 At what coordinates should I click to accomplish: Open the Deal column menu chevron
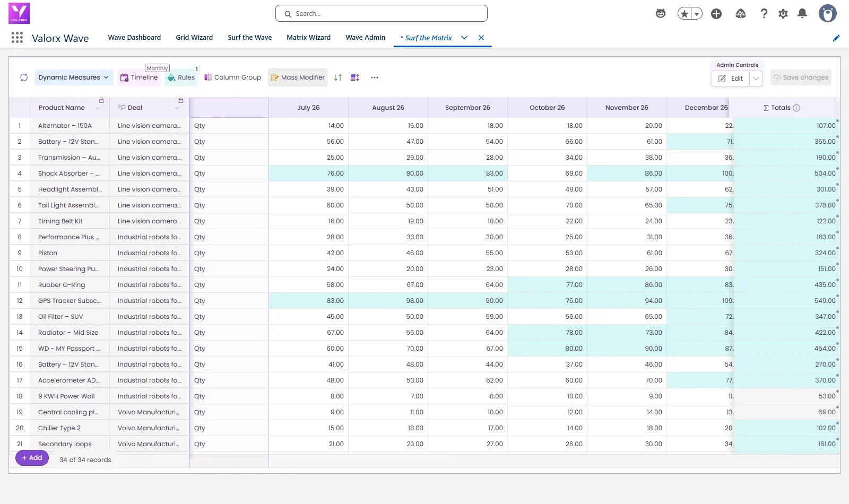coord(177,108)
